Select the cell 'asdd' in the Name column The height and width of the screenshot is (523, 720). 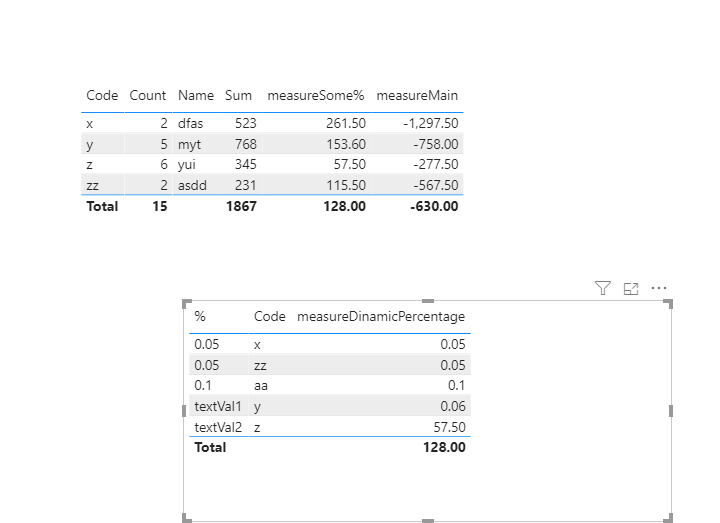point(192,186)
